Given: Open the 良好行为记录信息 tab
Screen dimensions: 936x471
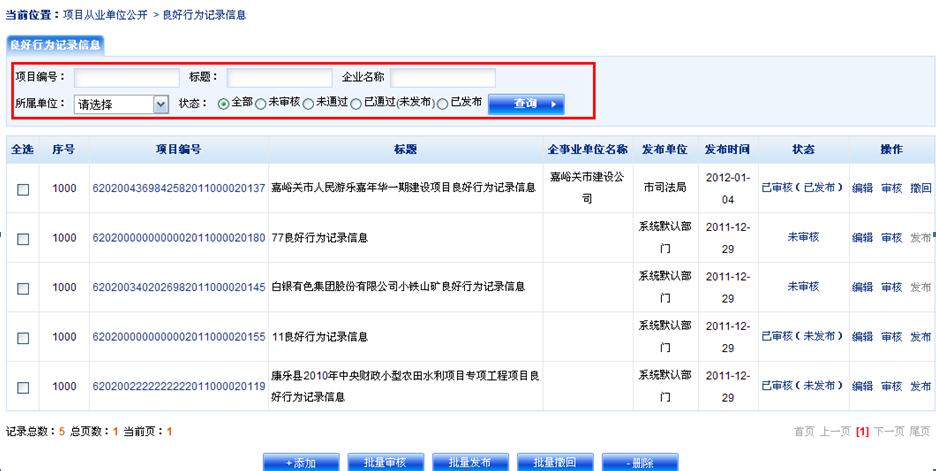Looking at the screenshot, I should [55, 45].
